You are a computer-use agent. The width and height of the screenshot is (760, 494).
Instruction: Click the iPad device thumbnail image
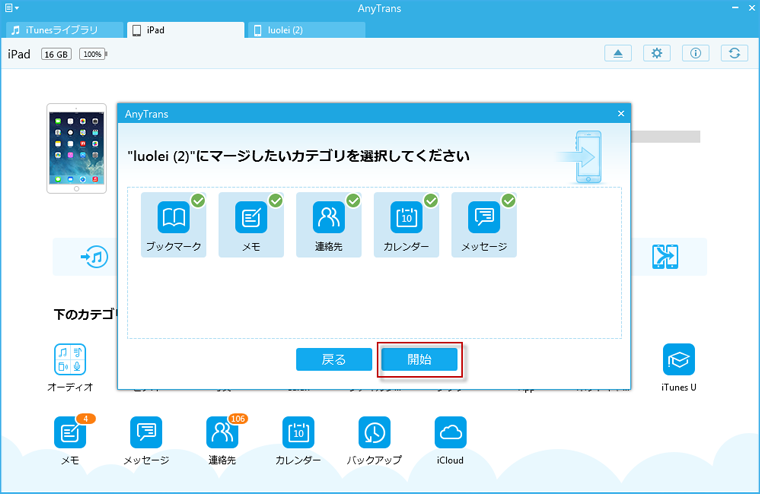tap(77, 148)
